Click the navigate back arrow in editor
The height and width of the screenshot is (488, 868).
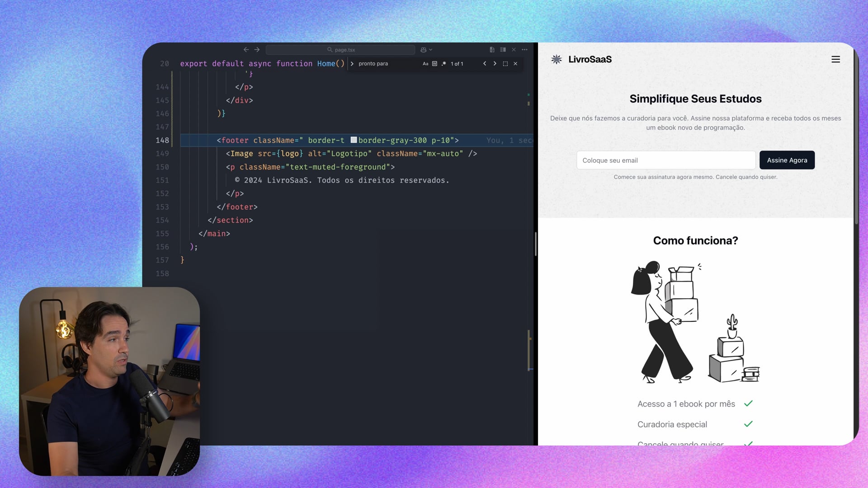[x=246, y=50]
